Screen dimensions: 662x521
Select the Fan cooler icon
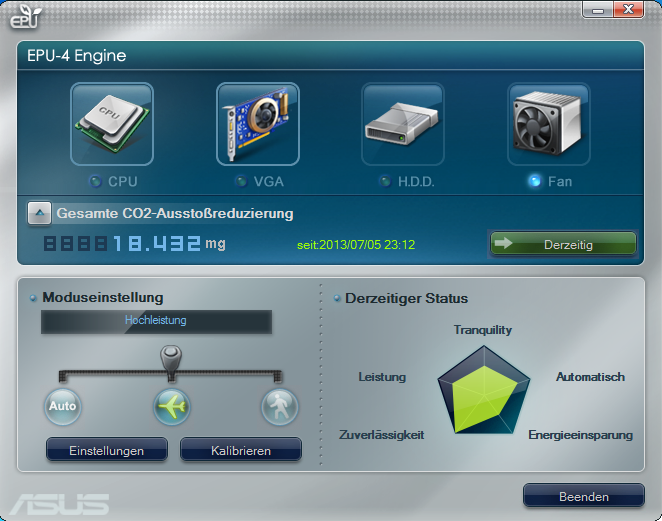[548, 124]
